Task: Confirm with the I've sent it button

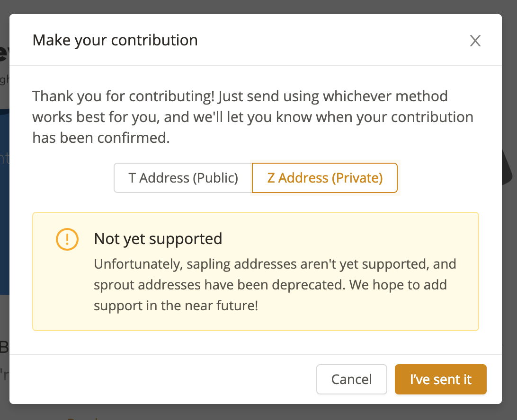Action: (440, 379)
